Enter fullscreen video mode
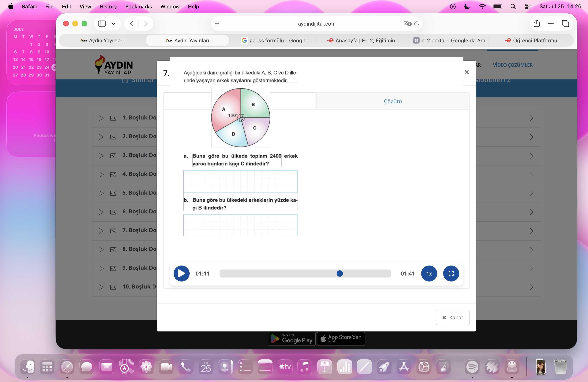This screenshot has height=382, width=588. (x=451, y=274)
